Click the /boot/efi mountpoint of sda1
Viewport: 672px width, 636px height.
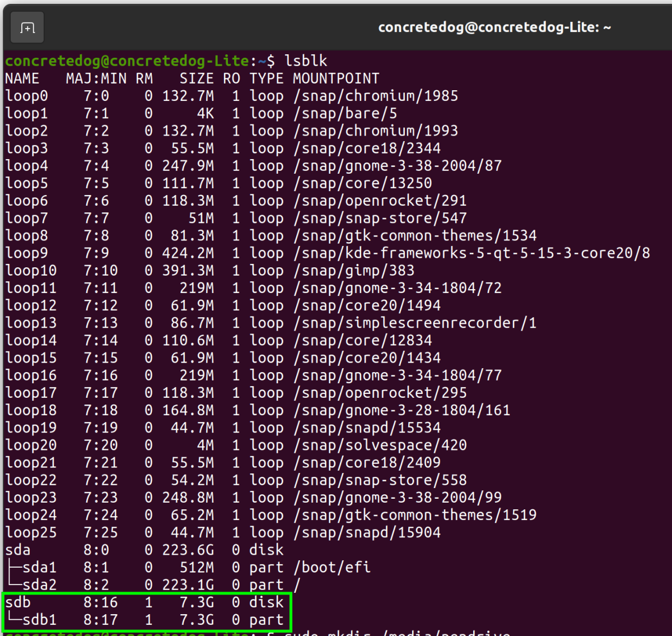pos(333,567)
